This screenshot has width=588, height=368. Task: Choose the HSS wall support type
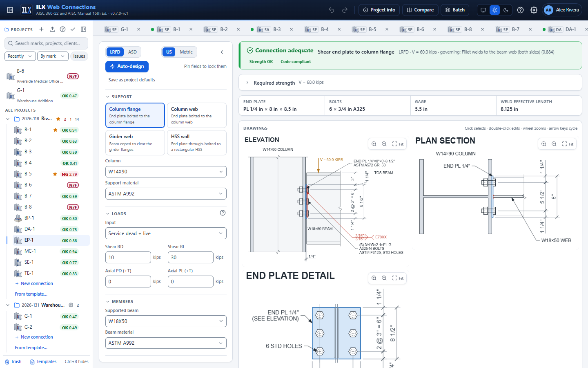[x=197, y=143]
